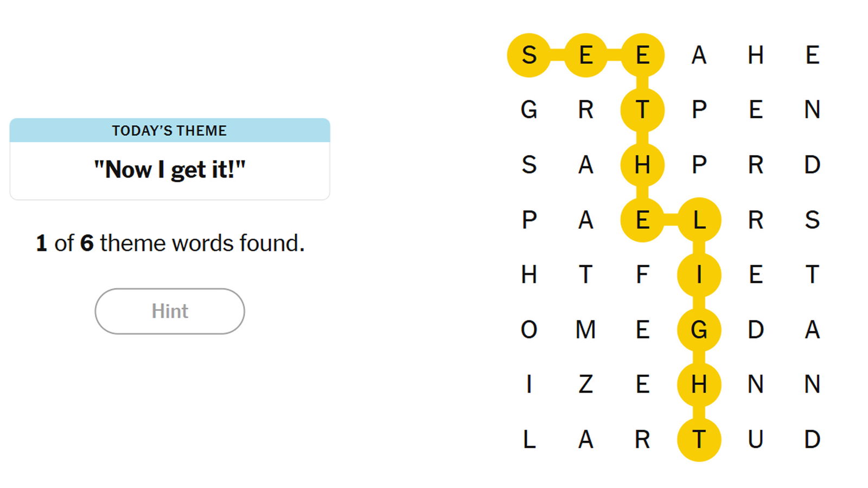
Task: Select the letter Z tile
Action: pos(585,384)
